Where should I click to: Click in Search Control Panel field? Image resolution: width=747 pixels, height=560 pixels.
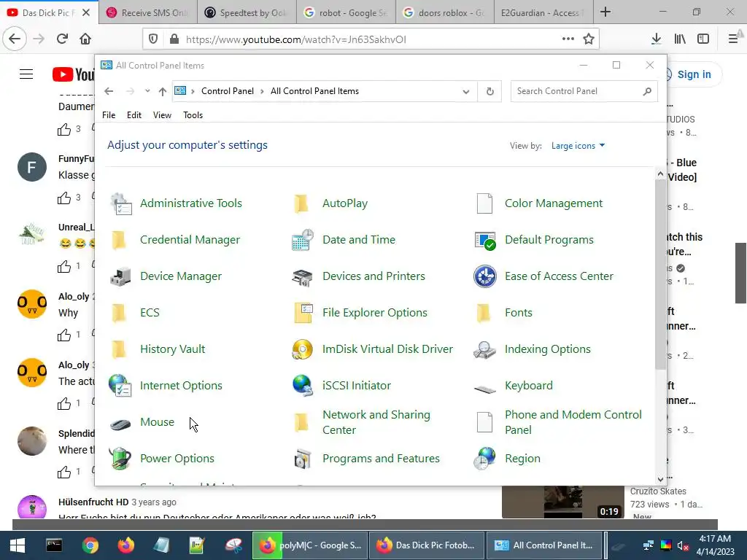coord(584,91)
